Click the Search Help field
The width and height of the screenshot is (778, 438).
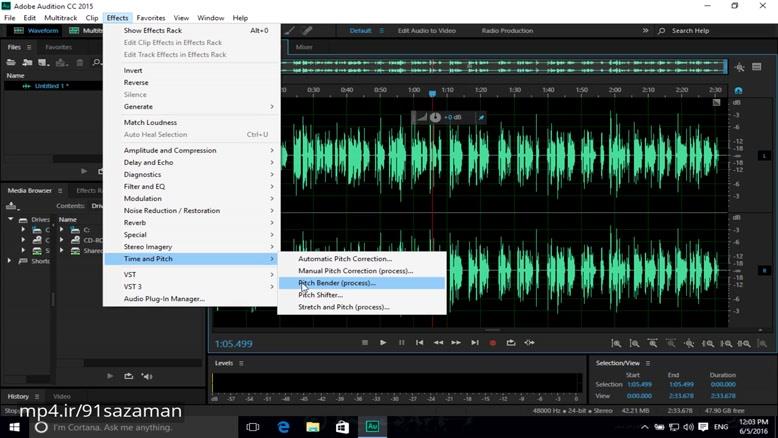pyautogui.click(x=690, y=31)
